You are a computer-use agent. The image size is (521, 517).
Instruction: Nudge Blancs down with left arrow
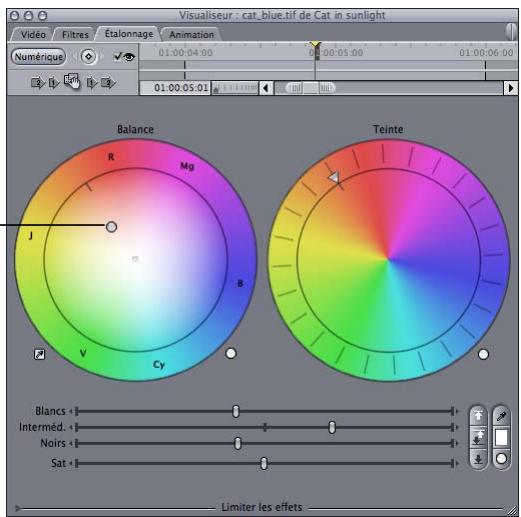click(x=71, y=411)
